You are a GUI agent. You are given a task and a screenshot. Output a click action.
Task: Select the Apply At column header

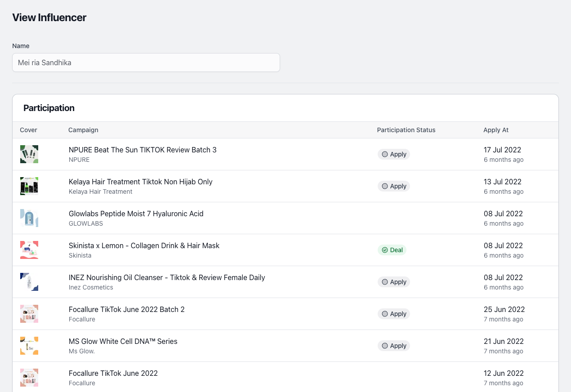pyautogui.click(x=496, y=130)
